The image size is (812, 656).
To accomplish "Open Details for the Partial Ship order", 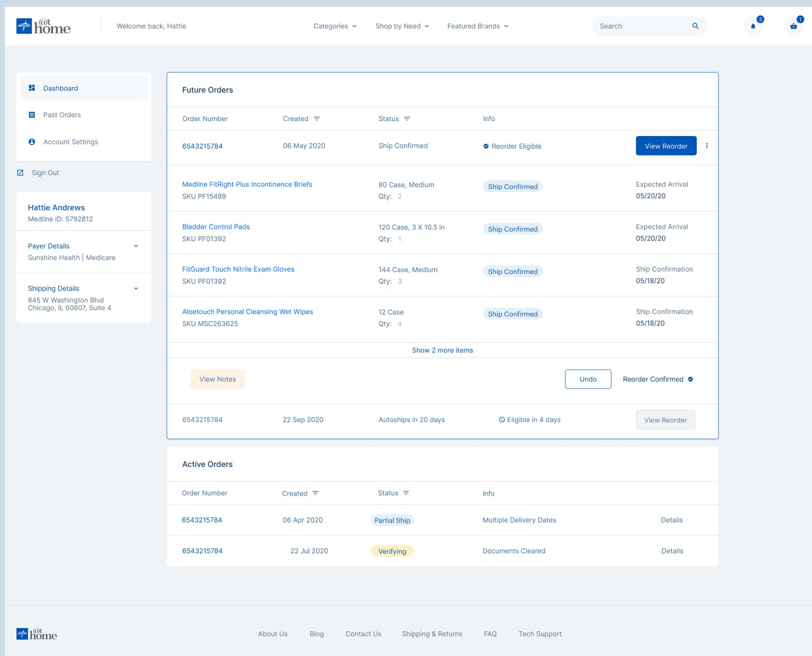I will 672,520.
